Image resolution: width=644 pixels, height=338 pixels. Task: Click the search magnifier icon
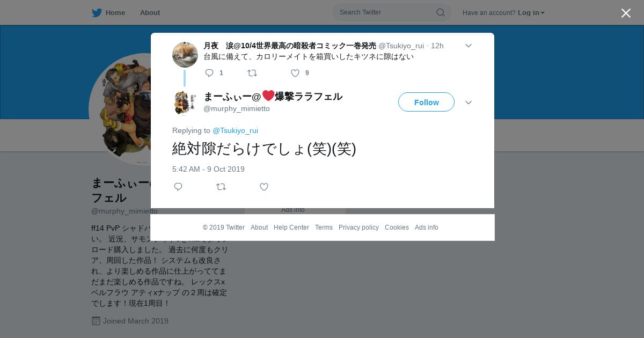pos(440,12)
